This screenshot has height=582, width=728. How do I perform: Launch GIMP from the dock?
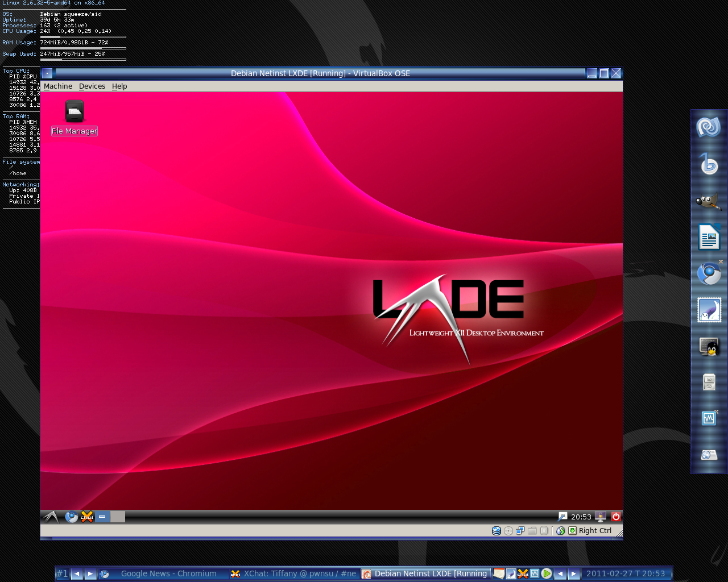click(x=709, y=201)
